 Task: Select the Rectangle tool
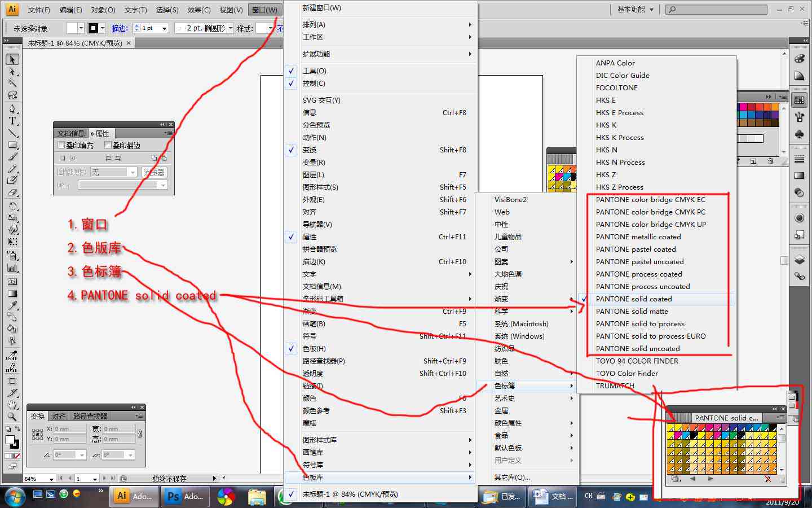tap(12, 145)
